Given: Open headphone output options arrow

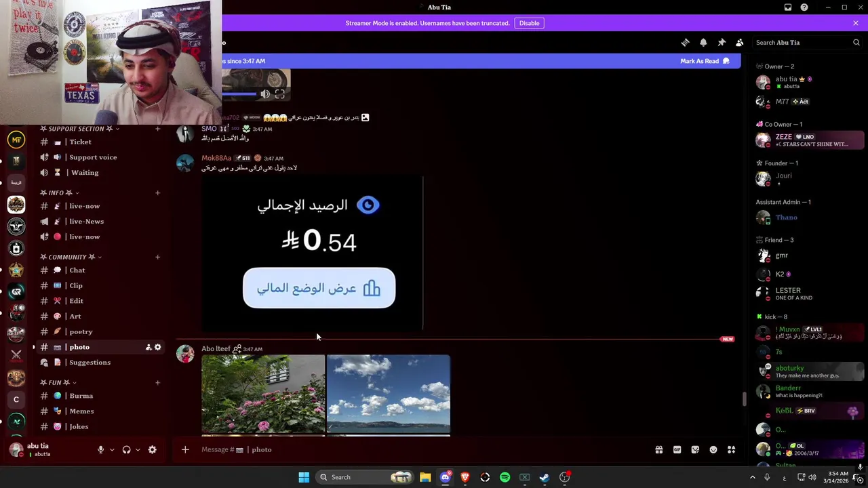Looking at the screenshot, I should tap(138, 449).
